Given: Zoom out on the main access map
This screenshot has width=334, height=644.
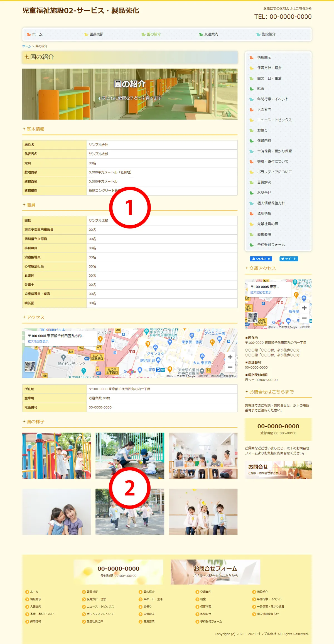Looking at the screenshot, I should coord(230,367).
